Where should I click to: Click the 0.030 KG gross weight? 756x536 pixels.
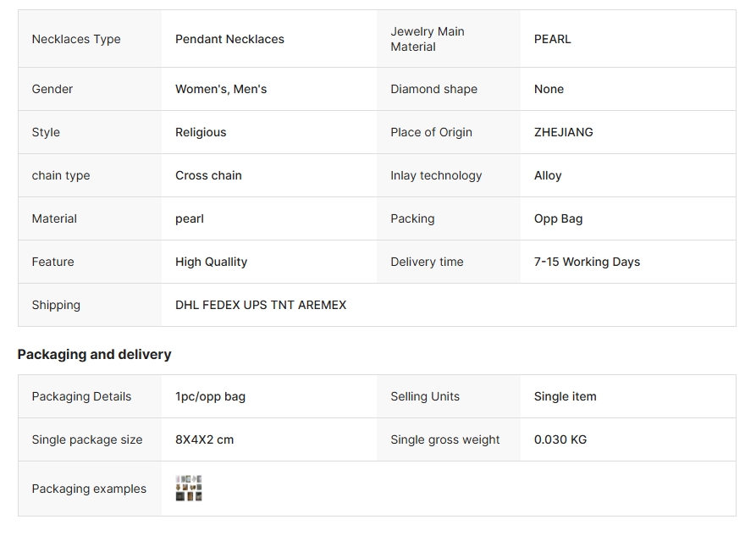[560, 439]
